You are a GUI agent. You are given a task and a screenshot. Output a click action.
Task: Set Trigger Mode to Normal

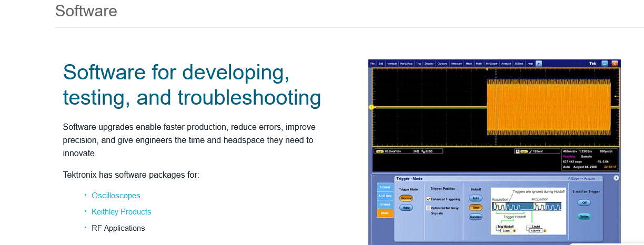click(406, 198)
